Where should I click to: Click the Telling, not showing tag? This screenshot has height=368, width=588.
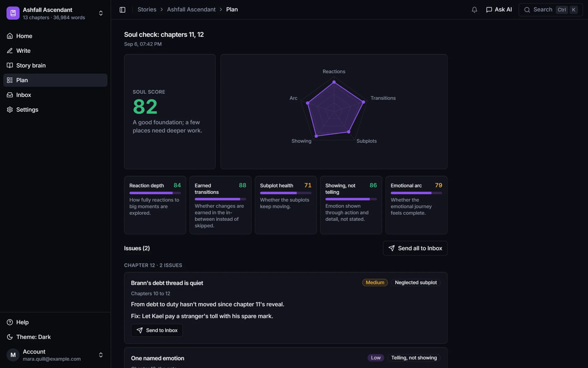pos(414,358)
